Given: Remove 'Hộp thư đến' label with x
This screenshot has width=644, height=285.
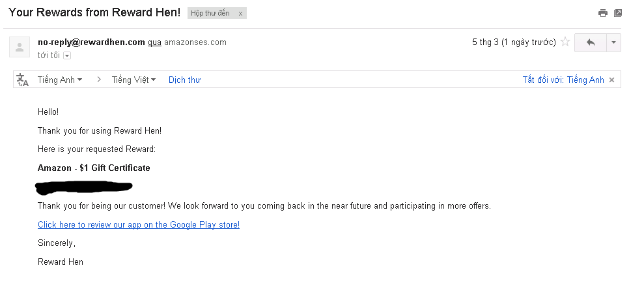Looking at the screenshot, I should click(x=240, y=14).
